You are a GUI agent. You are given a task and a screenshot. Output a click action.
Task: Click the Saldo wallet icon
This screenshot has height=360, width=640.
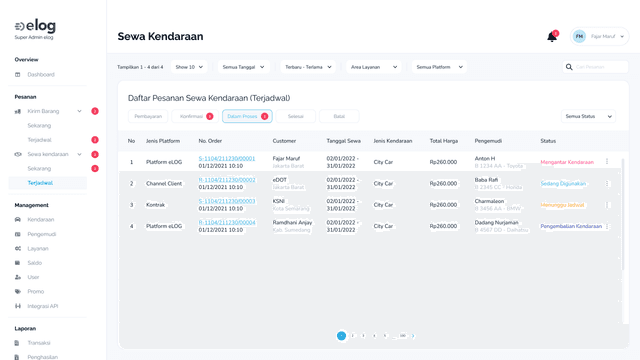point(18,263)
